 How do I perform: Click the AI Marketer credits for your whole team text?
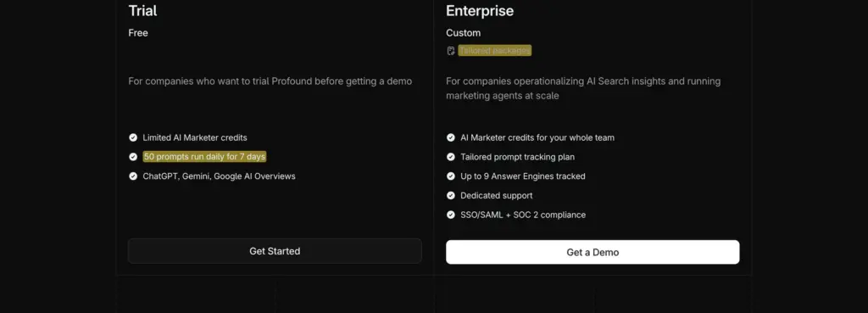point(537,137)
